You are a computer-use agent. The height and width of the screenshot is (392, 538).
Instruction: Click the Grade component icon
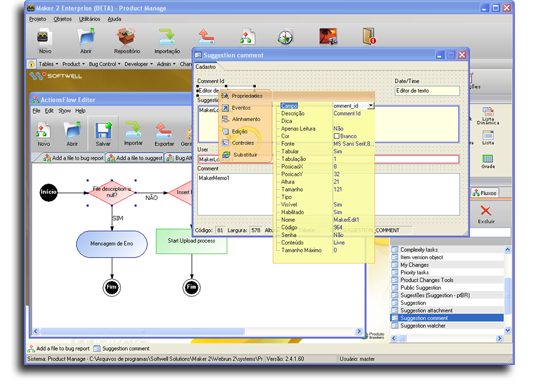click(x=488, y=161)
